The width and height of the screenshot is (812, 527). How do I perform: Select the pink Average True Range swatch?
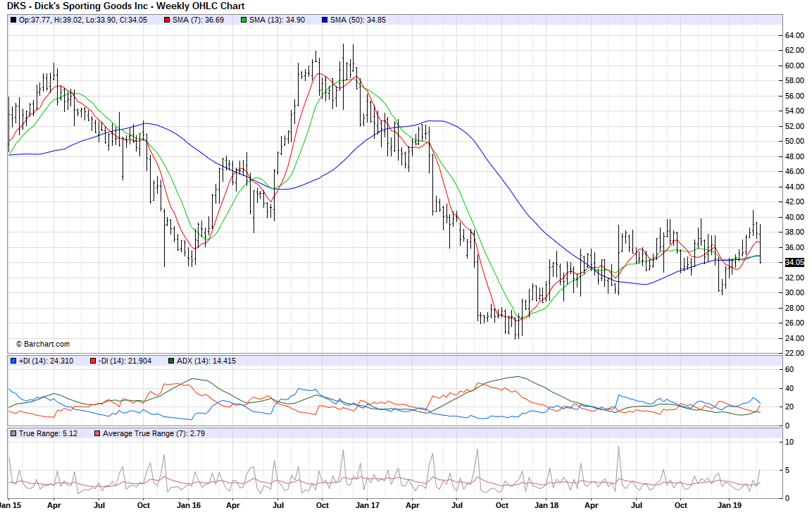97,434
